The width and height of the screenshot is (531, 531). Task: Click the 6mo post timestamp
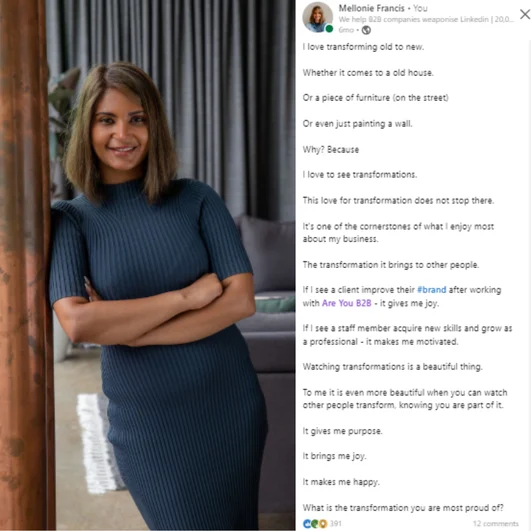point(346,30)
